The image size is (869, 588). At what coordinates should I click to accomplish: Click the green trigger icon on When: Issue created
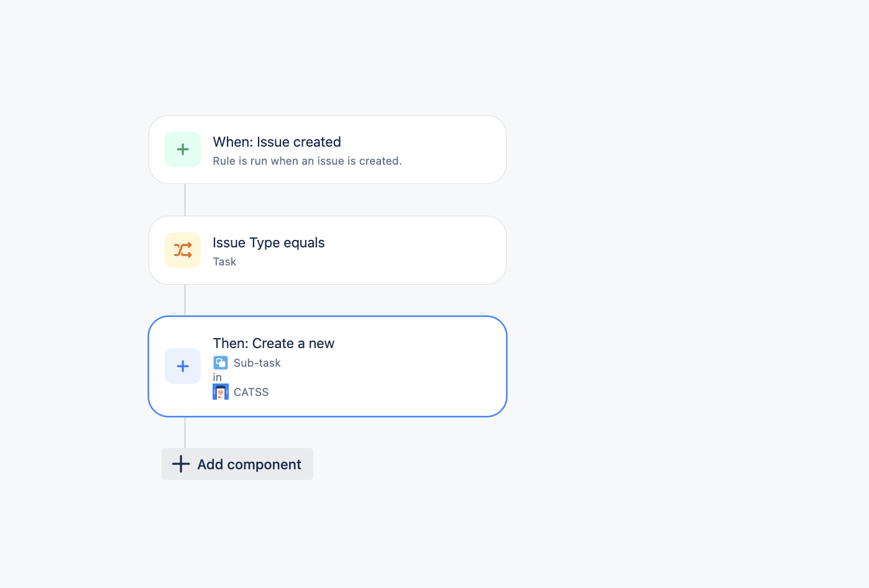tap(183, 149)
